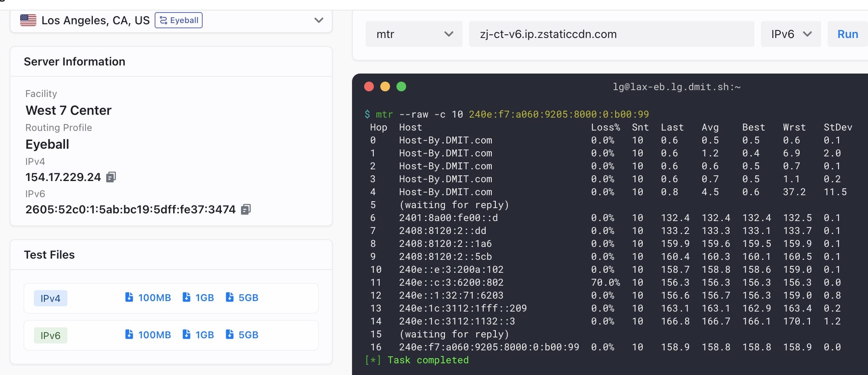868x375 pixels.
Task: Open the mtr command dropdown
Action: tap(414, 34)
